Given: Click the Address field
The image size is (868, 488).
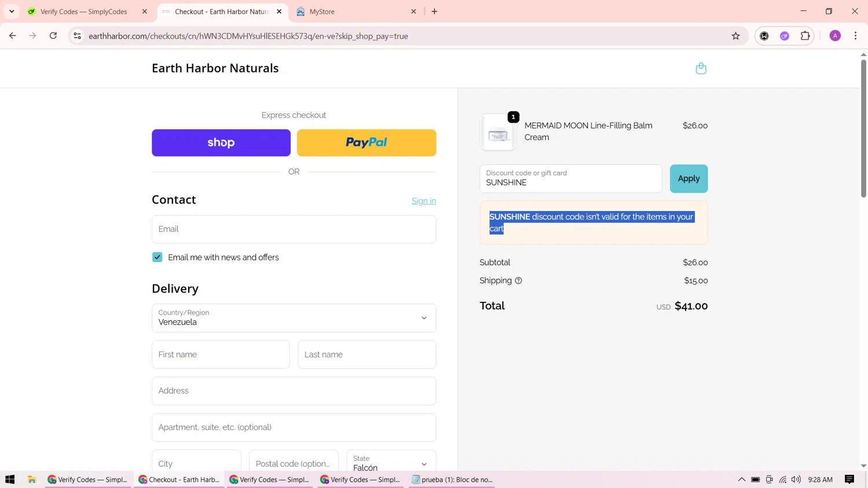Looking at the screenshot, I should [x=294, y=391].
